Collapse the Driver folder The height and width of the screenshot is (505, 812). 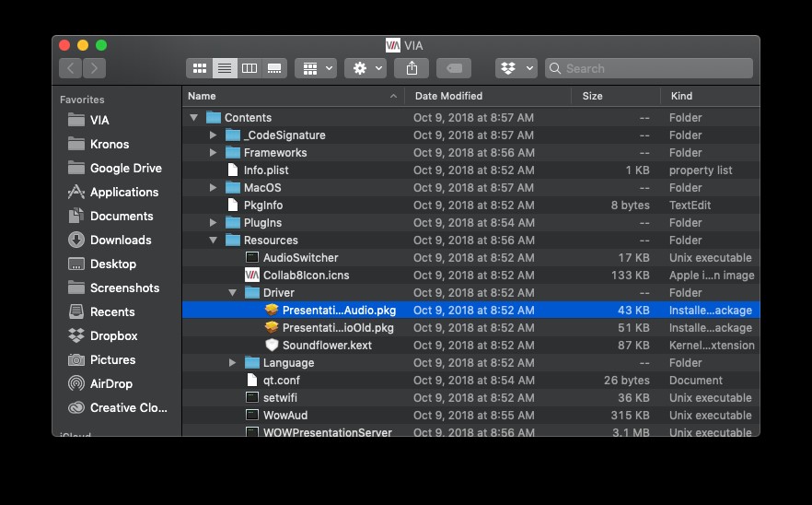[233, 293]
